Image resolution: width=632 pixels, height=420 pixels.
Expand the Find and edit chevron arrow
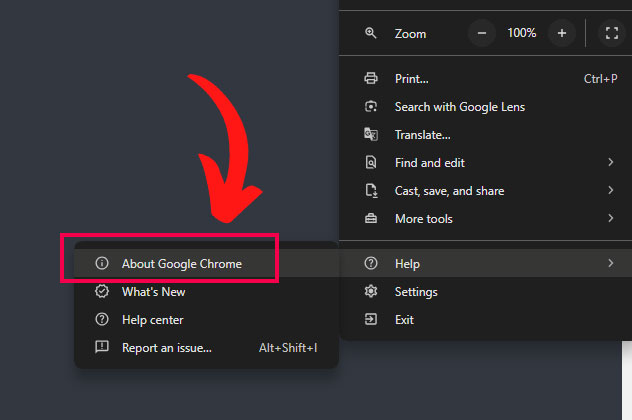[x=611, y=162]
